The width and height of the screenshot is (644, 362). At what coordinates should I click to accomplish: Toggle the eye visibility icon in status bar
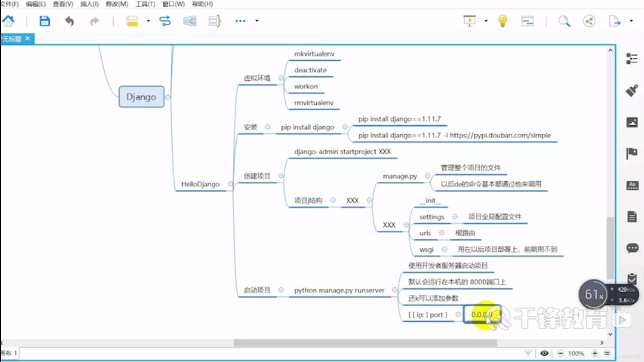click(544, 353)
